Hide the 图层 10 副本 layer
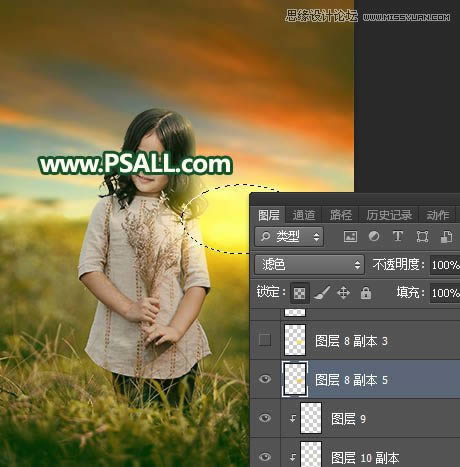 [265, 457]
